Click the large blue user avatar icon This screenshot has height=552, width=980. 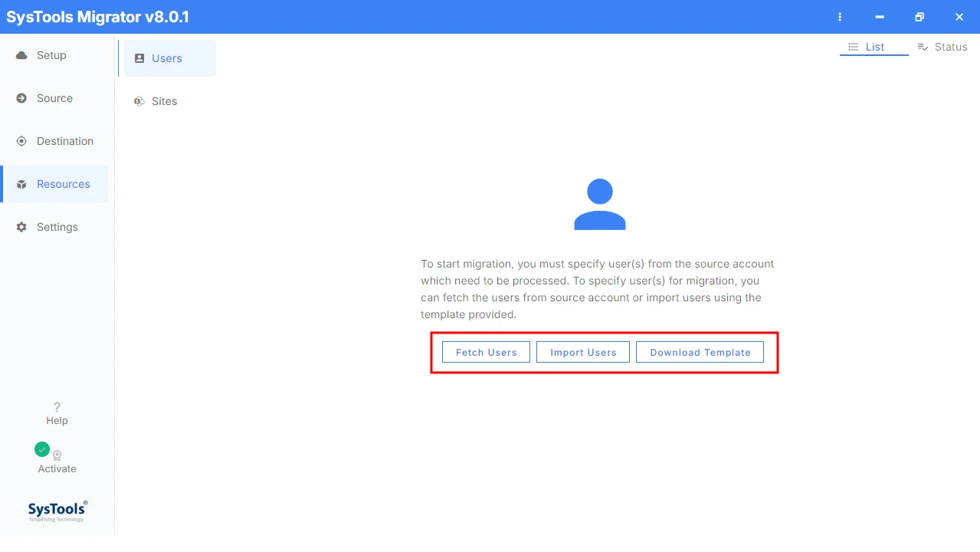[600, 204]
